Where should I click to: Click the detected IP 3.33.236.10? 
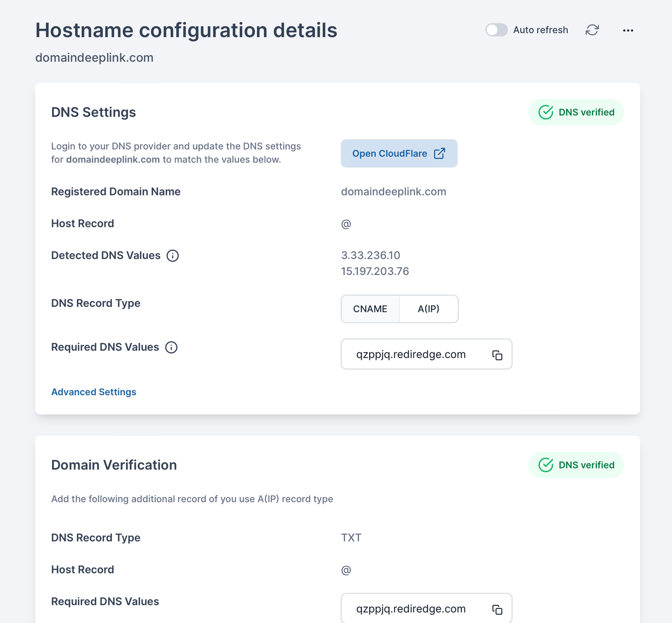click(370, 255)
